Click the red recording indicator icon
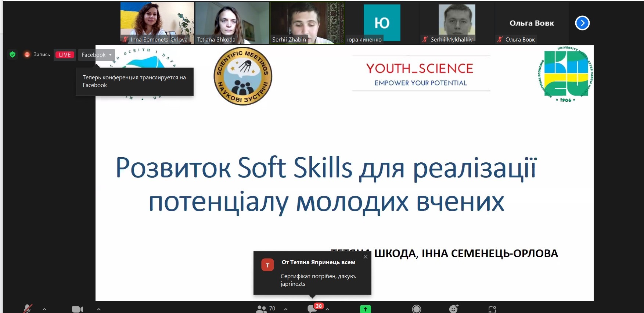This screenshot has width=644, height=313. click(x=27, y=54)
